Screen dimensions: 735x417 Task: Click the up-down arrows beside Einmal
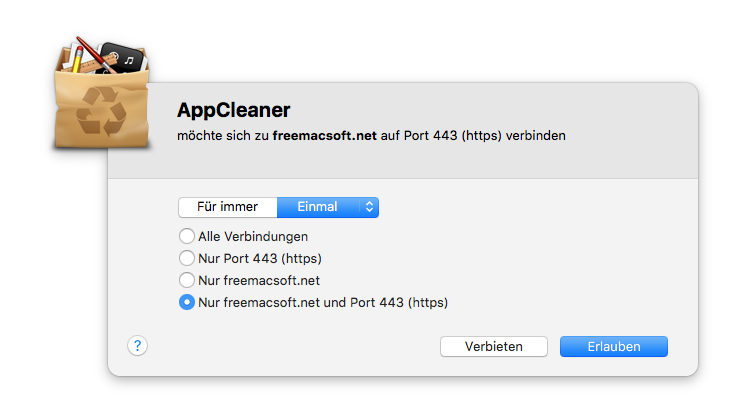369,207
